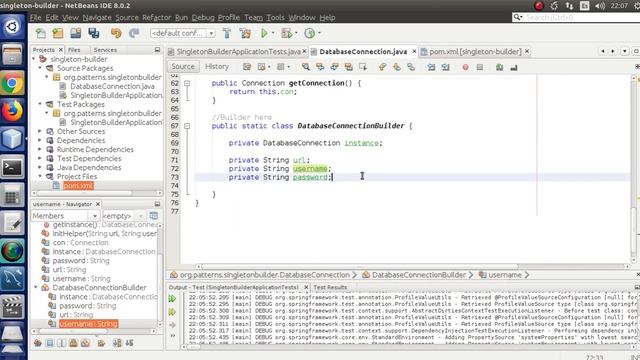
Task: Switch to SingletonBuilderApplicationTests.java tab
Action: [238, 52]
